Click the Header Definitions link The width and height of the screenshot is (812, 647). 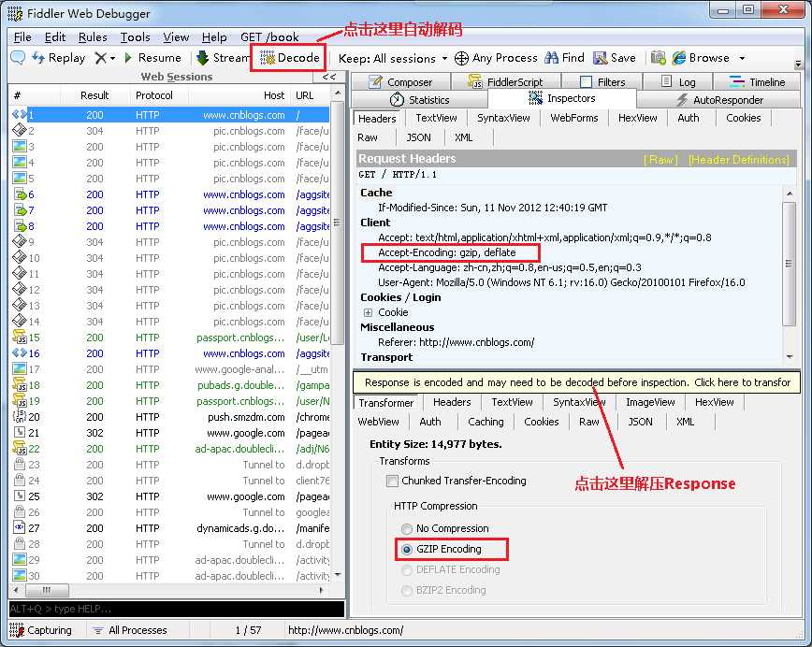pyautogui.click(x=738, y=160)
